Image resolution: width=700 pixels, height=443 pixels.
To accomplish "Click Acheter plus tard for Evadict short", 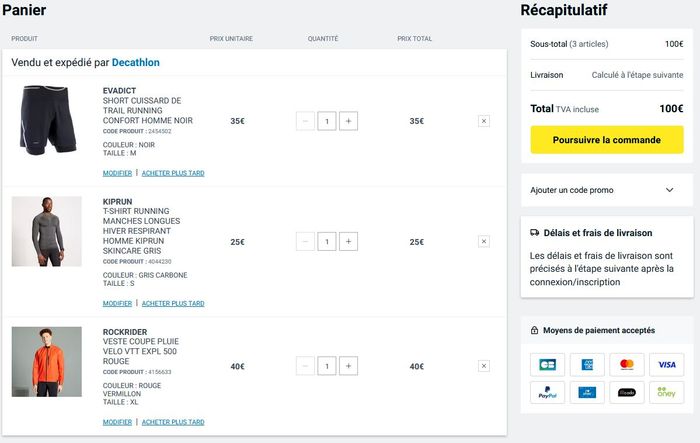I will pyautogui.click(x=173, y=173).
